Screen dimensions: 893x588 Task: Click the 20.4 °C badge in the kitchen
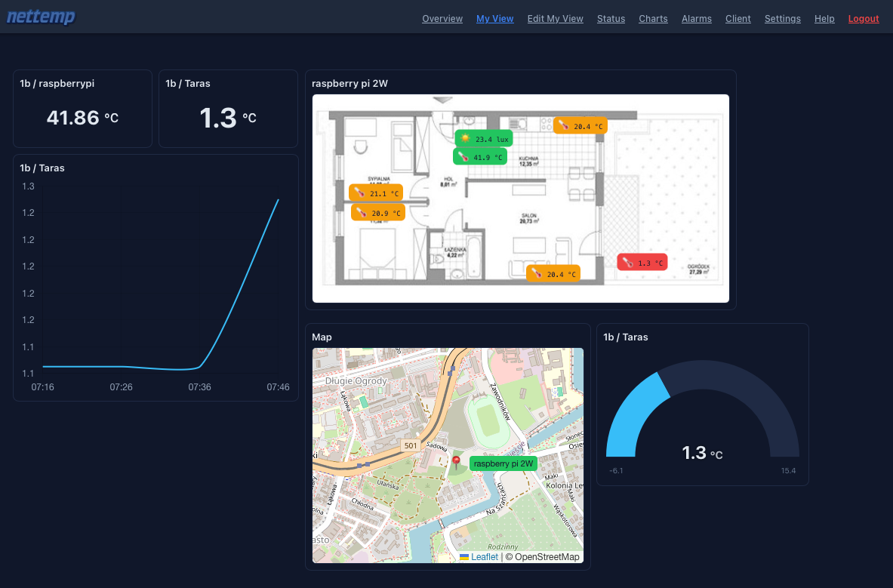point(580,126)
